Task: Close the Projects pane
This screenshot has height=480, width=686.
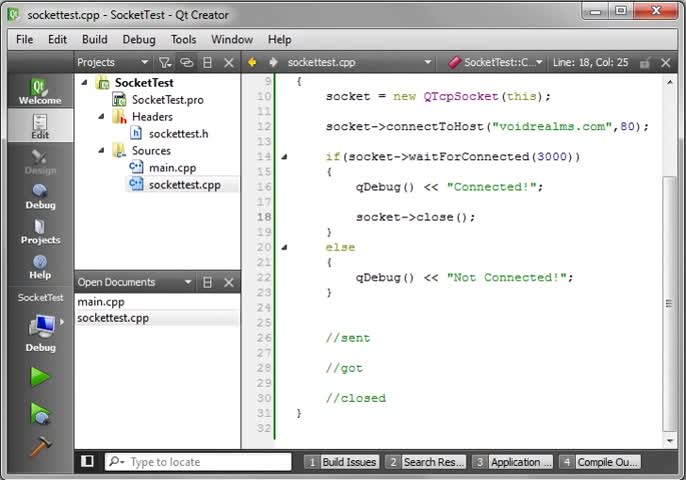Action: pos(228,63)
